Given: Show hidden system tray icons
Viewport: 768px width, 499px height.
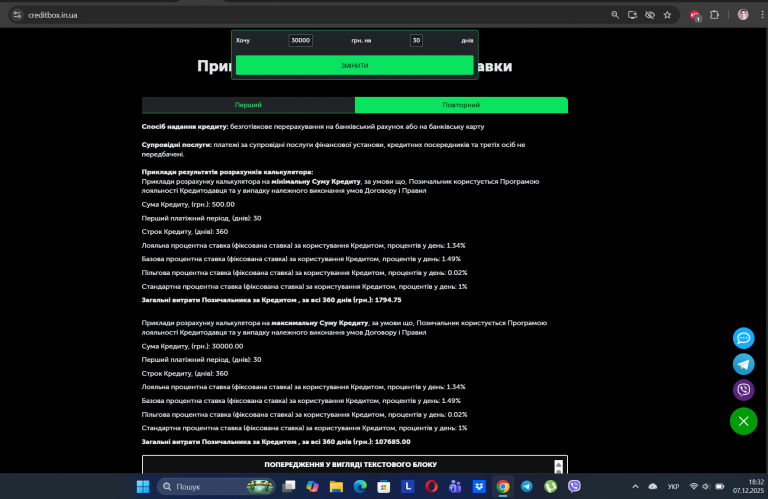Looking at the screenshot, I should [635, 486].
